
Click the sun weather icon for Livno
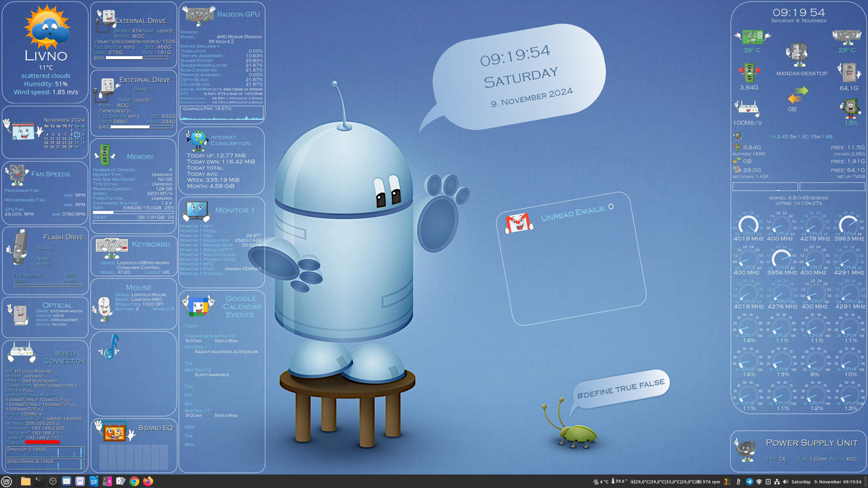(47, 27)
